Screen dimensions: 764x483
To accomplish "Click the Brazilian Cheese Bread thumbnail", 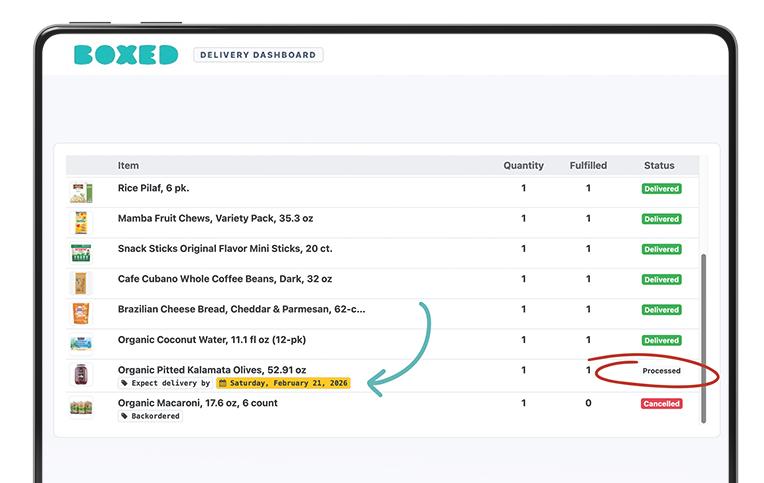I will [81, 313].
